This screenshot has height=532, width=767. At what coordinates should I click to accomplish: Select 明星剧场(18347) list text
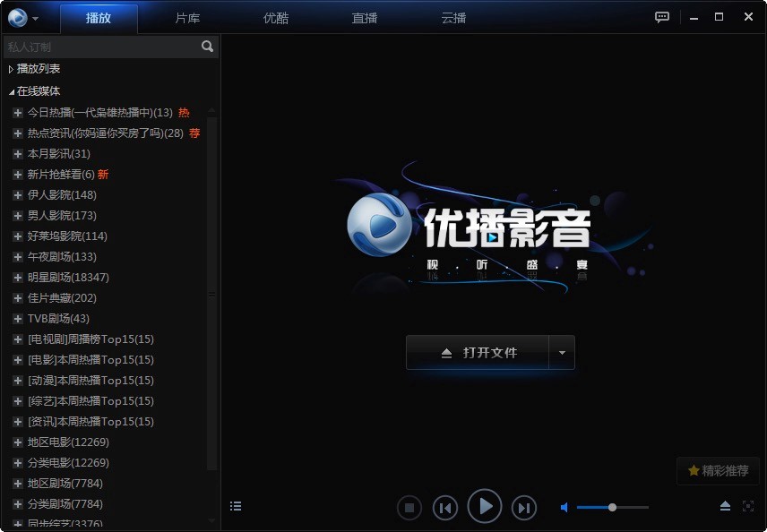(x=68, y=278)
